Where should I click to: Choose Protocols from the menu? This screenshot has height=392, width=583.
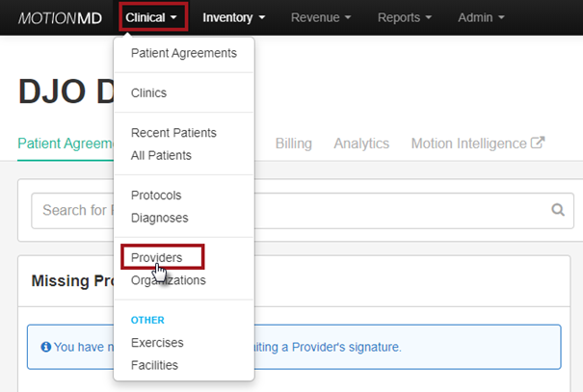155,195
